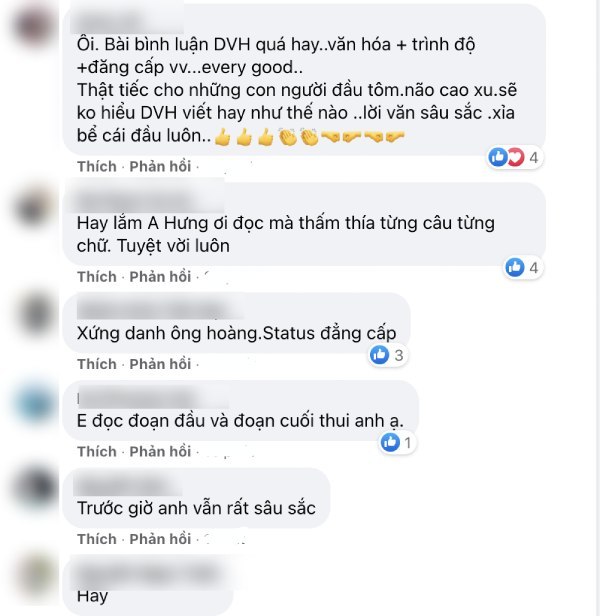Click the like reaction icon on the DVH comment
The height and width of the screenshot is (616, 600).
tap(498, 157)
